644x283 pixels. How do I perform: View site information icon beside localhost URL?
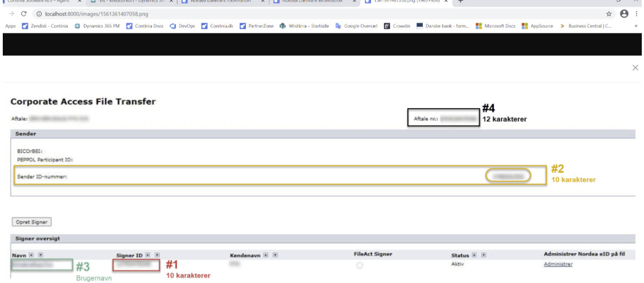(38, 14)
